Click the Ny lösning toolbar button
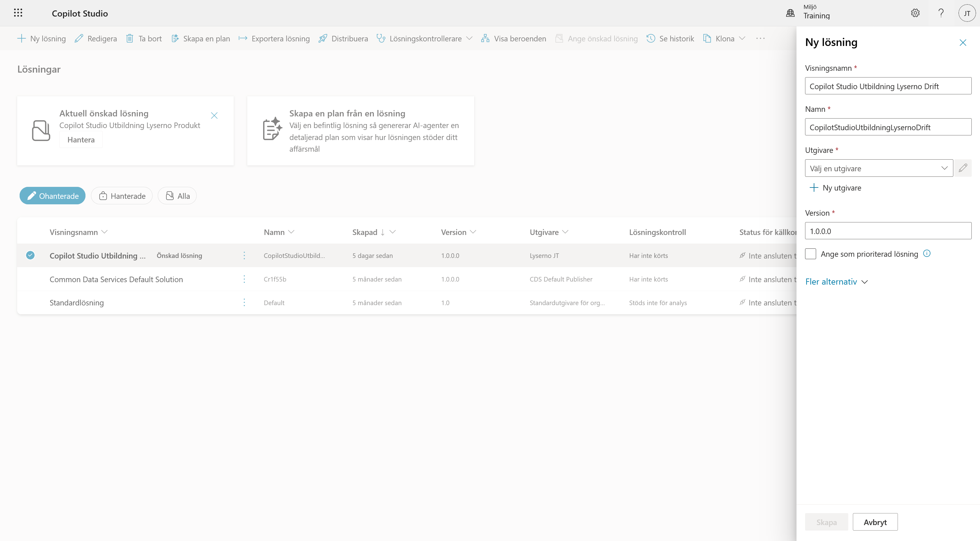 click(41, 38)
